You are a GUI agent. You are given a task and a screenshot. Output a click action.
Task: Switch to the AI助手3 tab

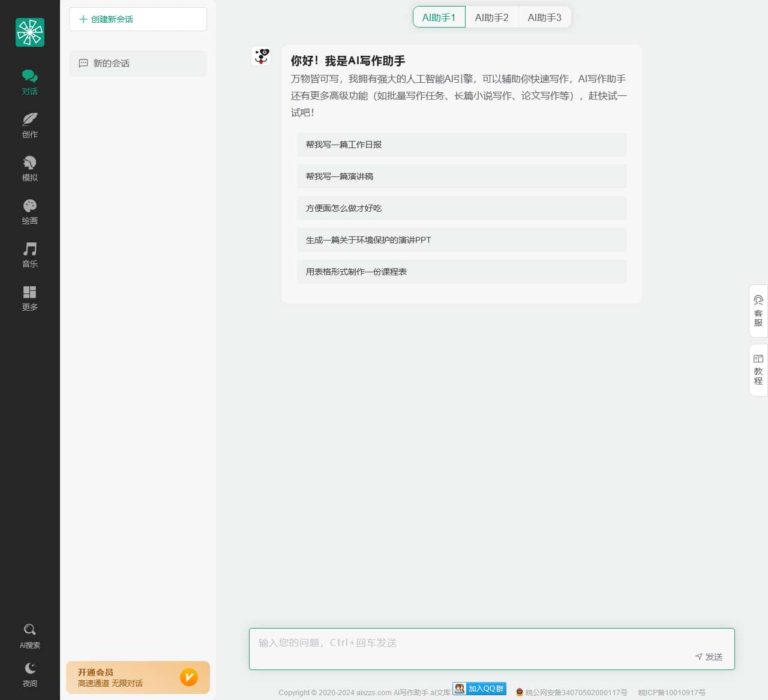544,17
